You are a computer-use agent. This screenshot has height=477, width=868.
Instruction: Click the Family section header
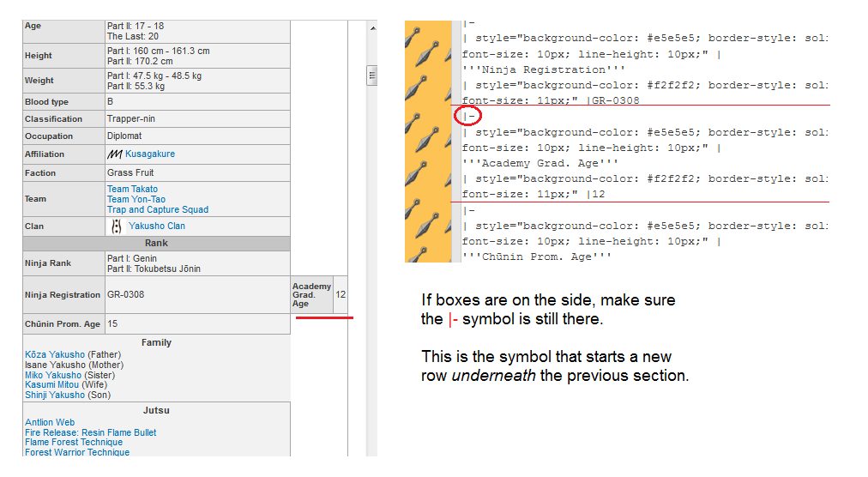[x=156, y=342]
